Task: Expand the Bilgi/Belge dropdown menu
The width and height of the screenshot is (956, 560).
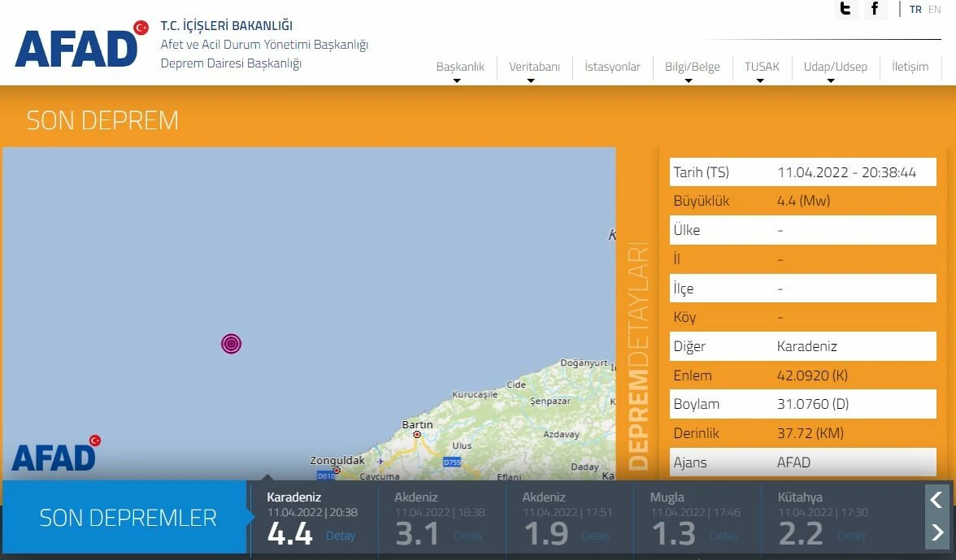Action: pyautogui.click(x=692, y=67)
